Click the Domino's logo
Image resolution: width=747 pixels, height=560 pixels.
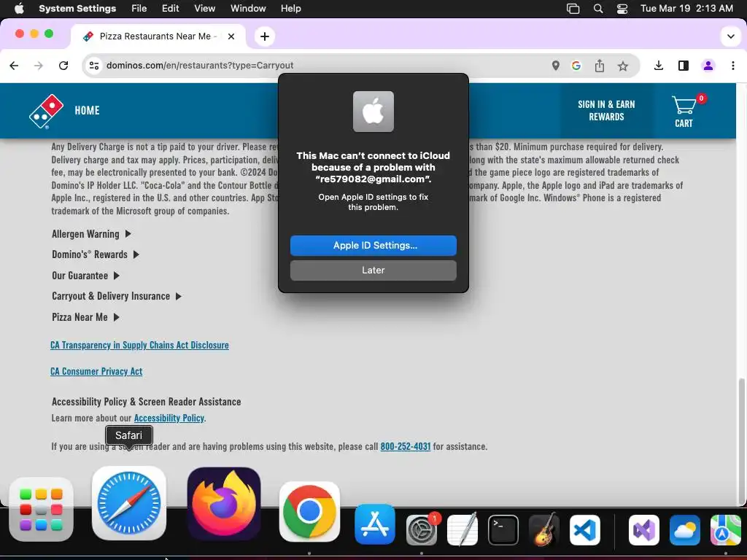coord(46,111)
